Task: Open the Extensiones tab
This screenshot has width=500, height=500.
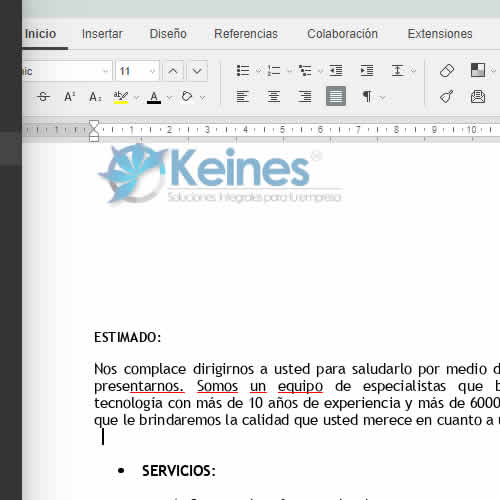Action: click(440, 34)
